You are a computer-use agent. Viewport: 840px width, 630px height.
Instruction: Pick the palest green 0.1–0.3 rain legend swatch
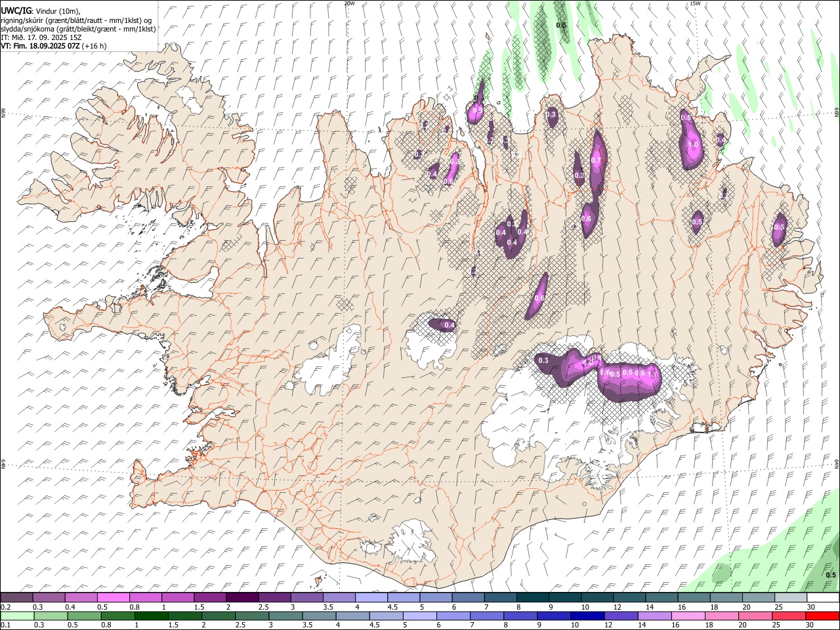pyautogui.click(x=16, y=616)
